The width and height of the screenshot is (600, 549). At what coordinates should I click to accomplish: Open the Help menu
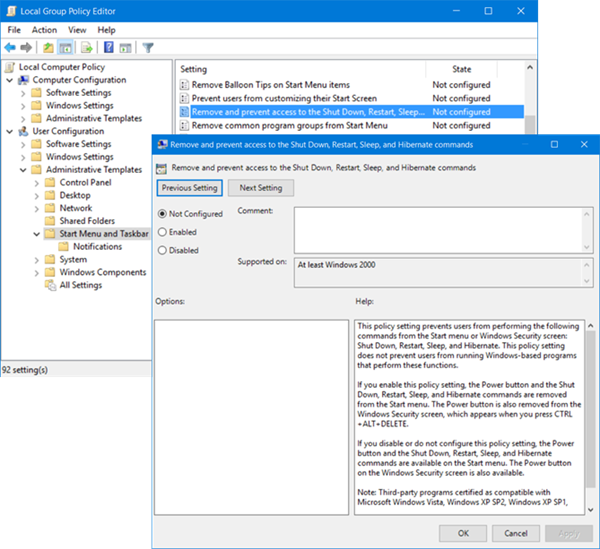click(x=106, y=30)
